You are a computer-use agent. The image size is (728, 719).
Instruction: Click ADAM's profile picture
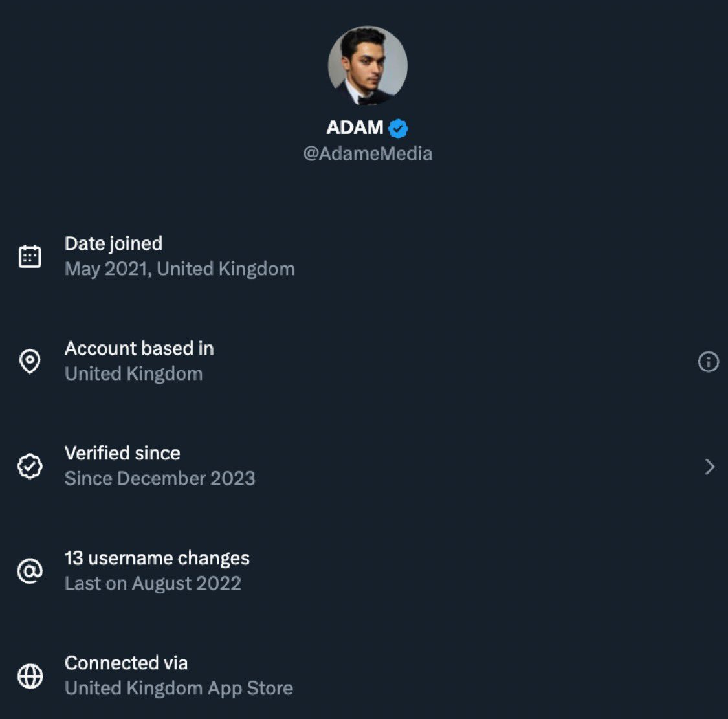(x=368, y=66)
